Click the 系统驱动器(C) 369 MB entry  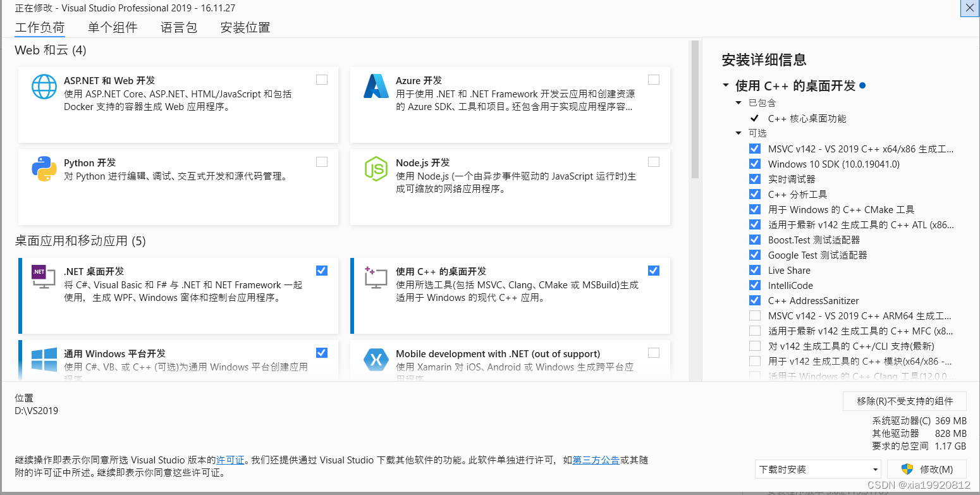click(919, 421)
